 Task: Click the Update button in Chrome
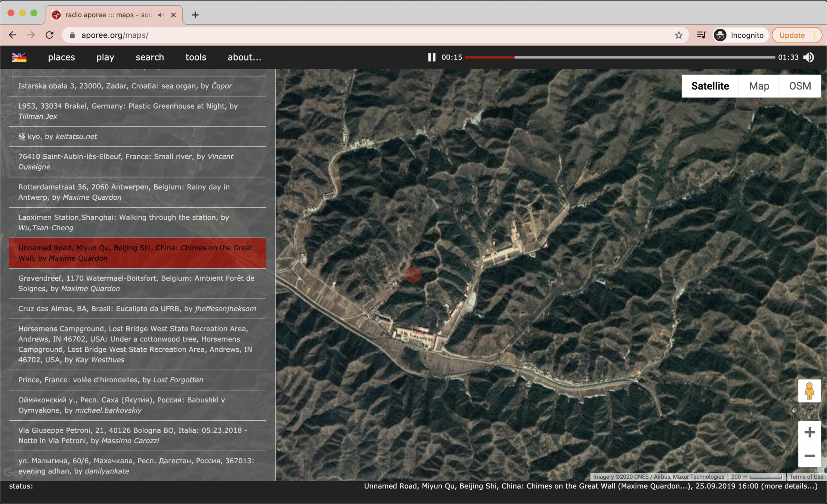click(792, 35)
